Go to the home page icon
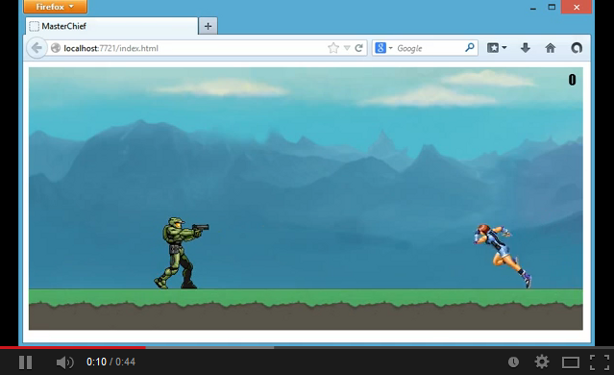This screenshot has width=614, height=375. 550,48
